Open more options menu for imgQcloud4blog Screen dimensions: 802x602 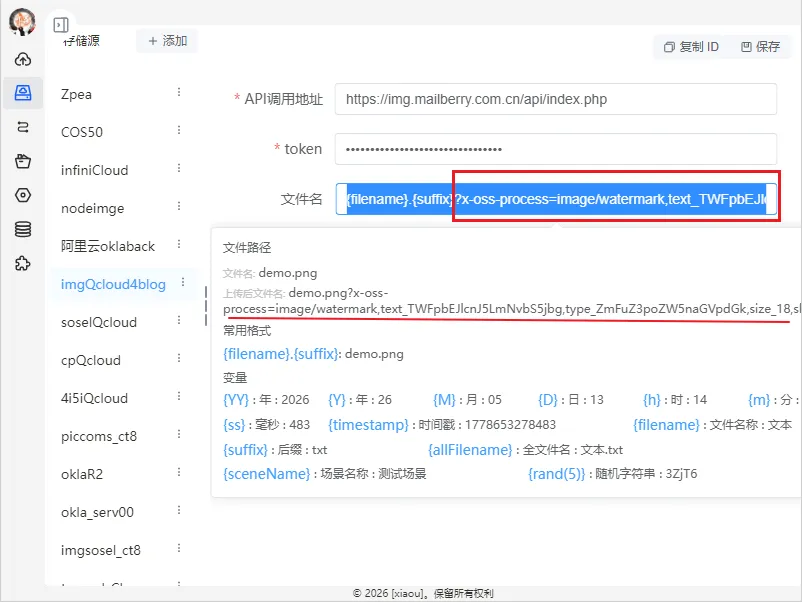183,282
